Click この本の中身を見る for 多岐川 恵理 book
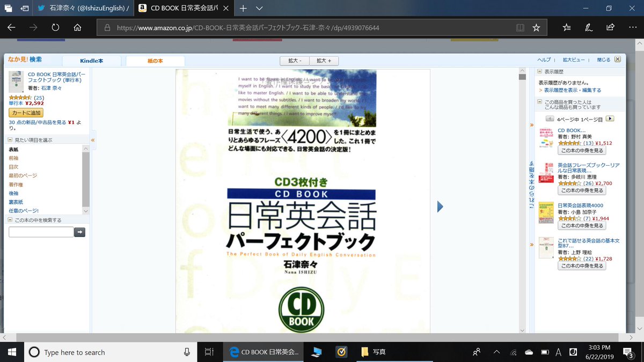Image resolution: width=644 pixels, height=362 pixels. click(x=582, y=190)
